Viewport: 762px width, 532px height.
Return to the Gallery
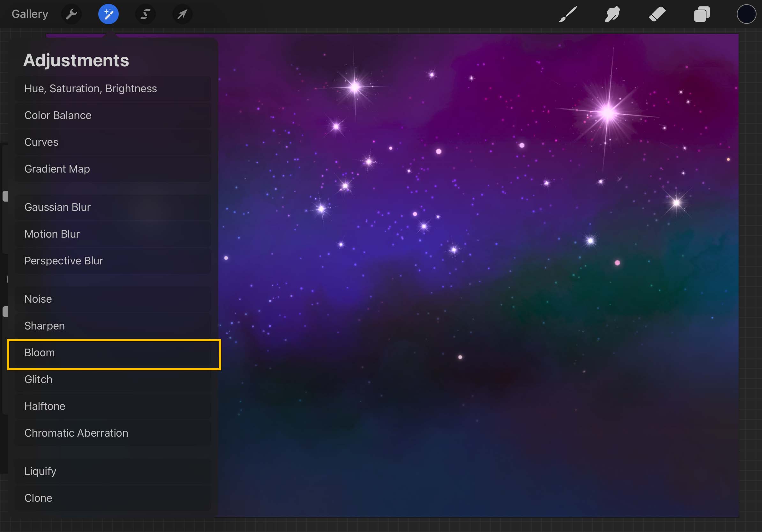tap(30, 14)
